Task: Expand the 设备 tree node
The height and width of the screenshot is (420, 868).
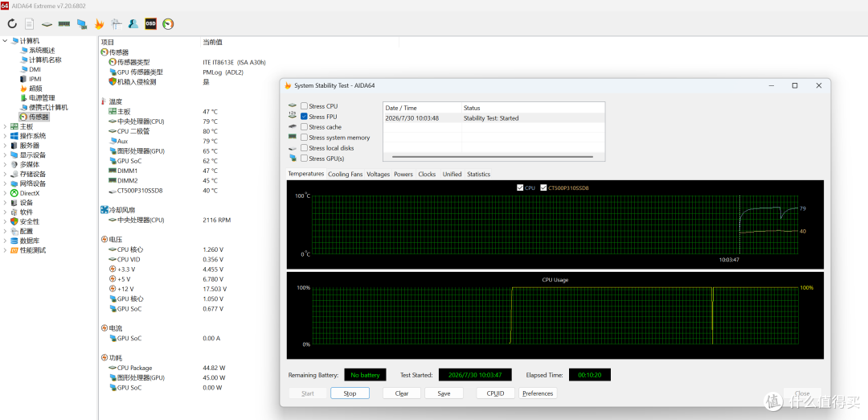Action: [x=5, y=202]
